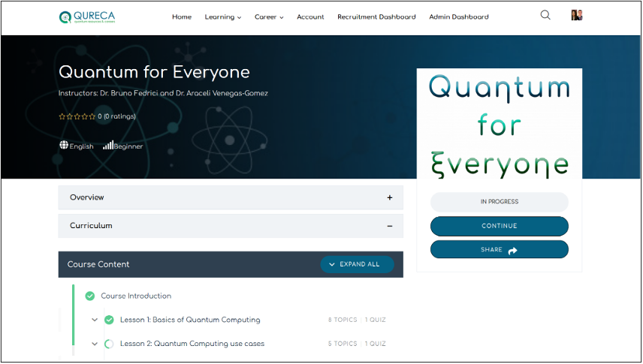Open the Learning dropdown menu

pyautogui.click(x=223, y=17)
